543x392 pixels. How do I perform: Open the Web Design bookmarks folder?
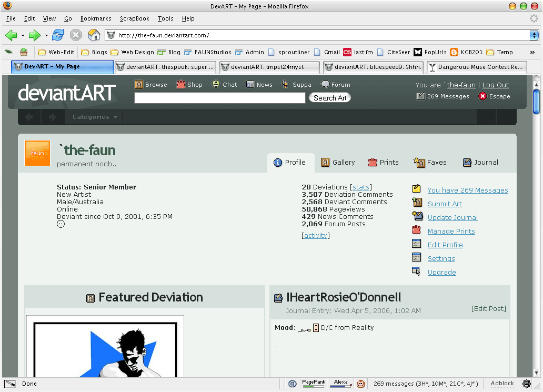[x=132, y=52]
